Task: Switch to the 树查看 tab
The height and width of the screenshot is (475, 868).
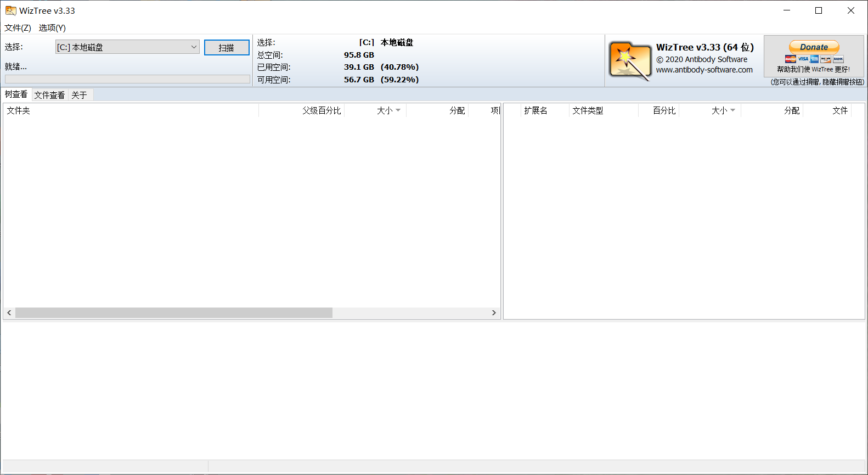Action: (16, 94)
